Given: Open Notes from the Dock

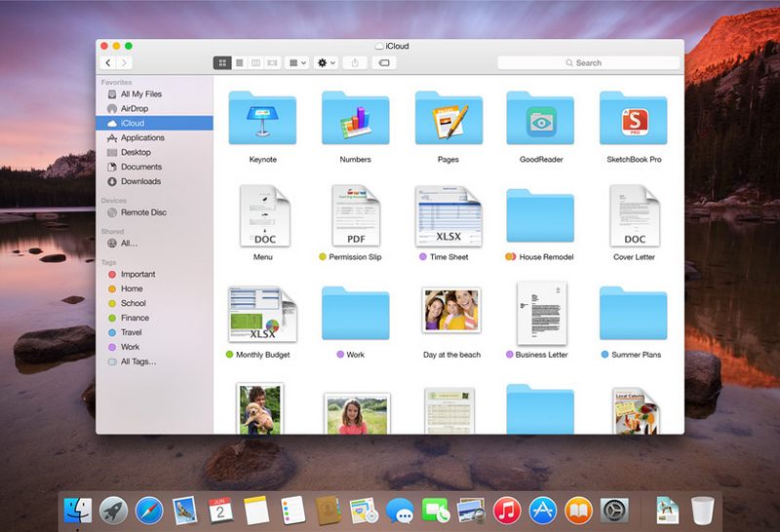Looking at the screenshot, I should click(256, 511).
